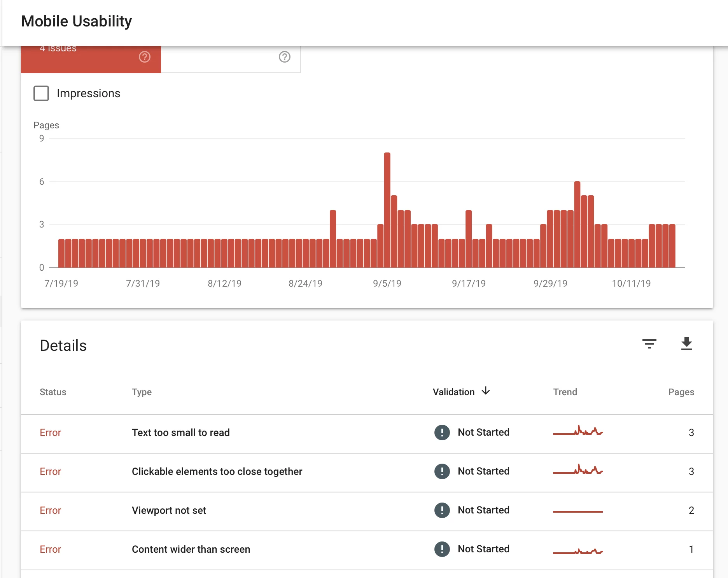The height and width of the screenshot is (578, 728).
Task: Click the Pages column header
Action: click(681, 392)
